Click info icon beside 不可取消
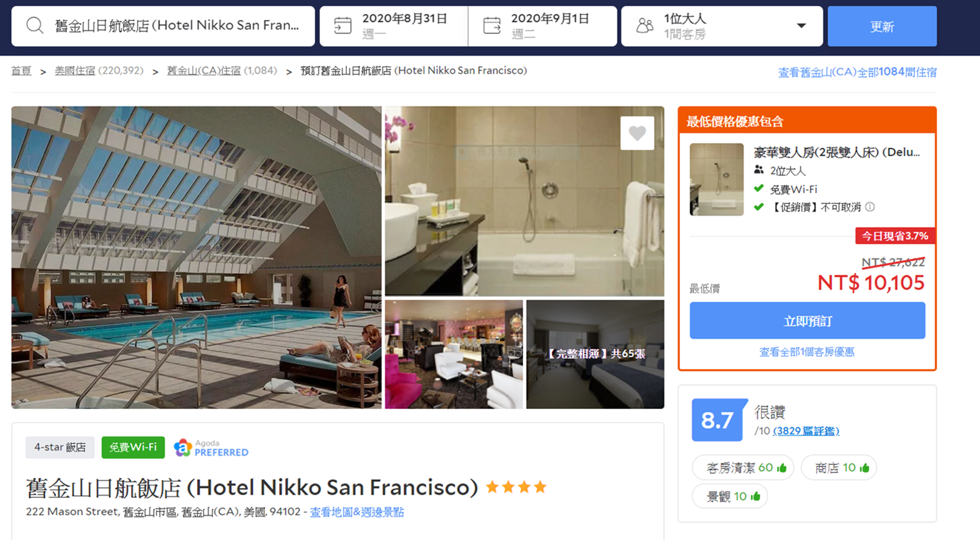Image resolution: width=980 pixels, height=540 pixels. tap(870, 207)
